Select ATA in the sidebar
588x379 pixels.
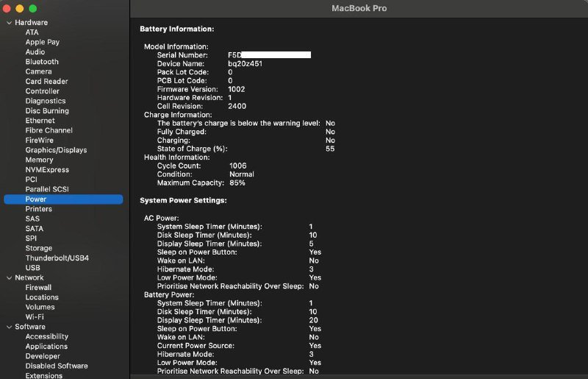[x=32, y=32]
